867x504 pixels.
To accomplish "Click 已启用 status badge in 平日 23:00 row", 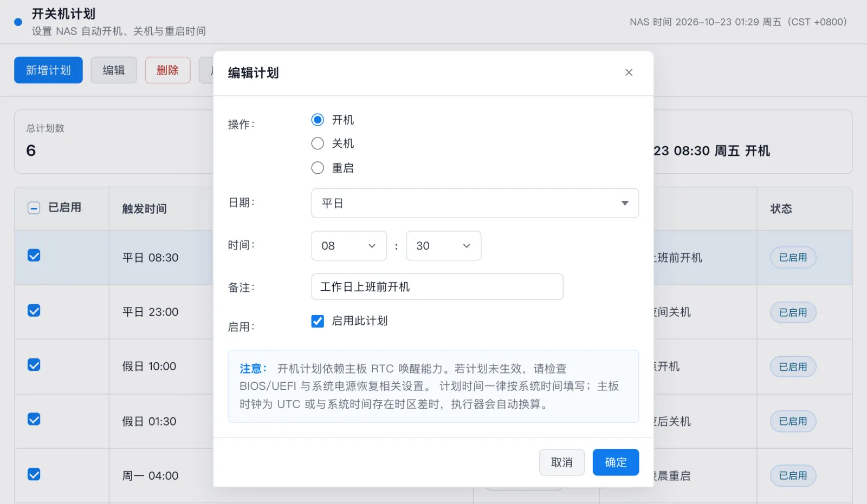I will [793, 312].
